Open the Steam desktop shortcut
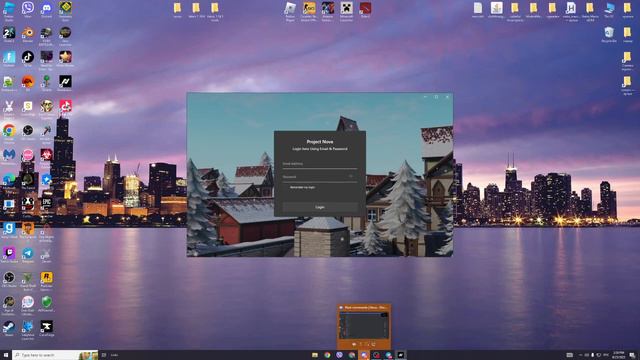The image size is (640, 360). click(9, 328)
